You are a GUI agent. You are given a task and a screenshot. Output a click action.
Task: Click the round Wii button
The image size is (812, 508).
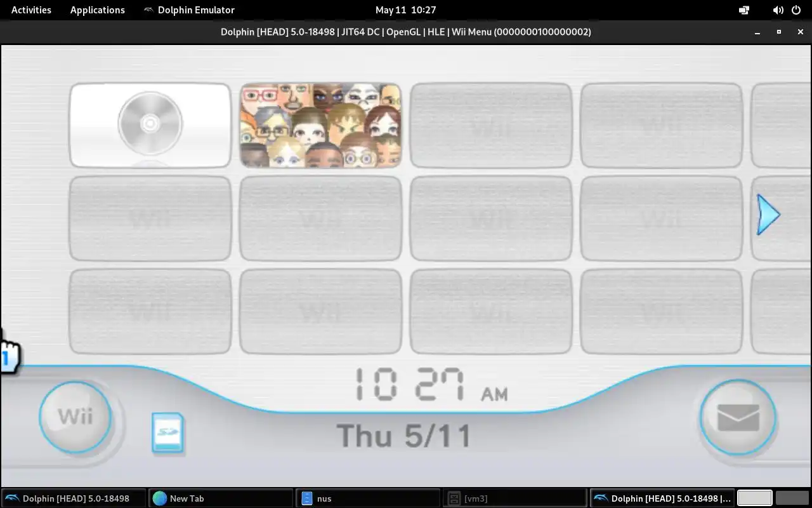(75, 417)
